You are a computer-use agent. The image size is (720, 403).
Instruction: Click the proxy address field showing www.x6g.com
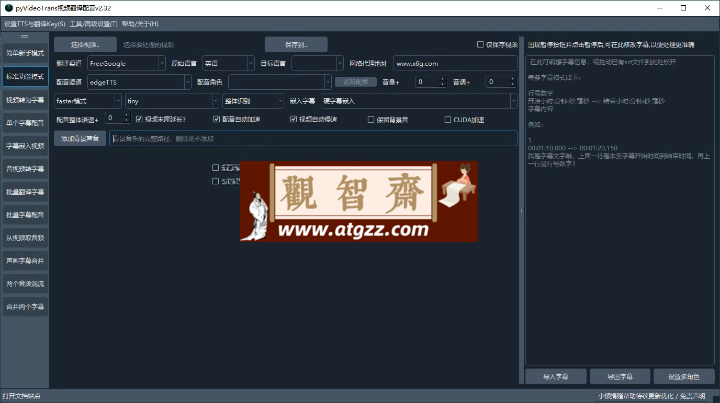point(455,63)
